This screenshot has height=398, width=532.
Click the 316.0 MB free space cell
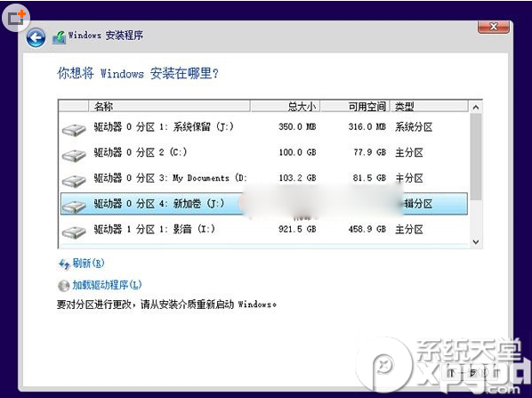(x=367, y=127)
